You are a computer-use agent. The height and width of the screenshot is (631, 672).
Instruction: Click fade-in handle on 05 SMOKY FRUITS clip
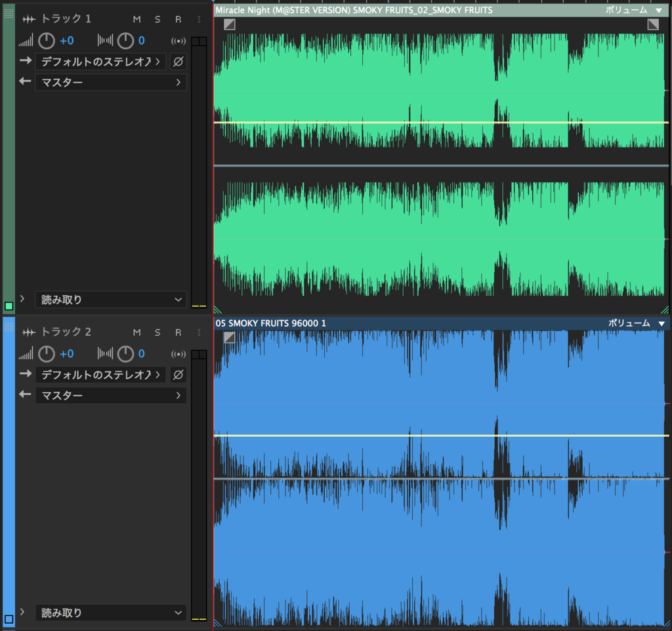point(229,338)
